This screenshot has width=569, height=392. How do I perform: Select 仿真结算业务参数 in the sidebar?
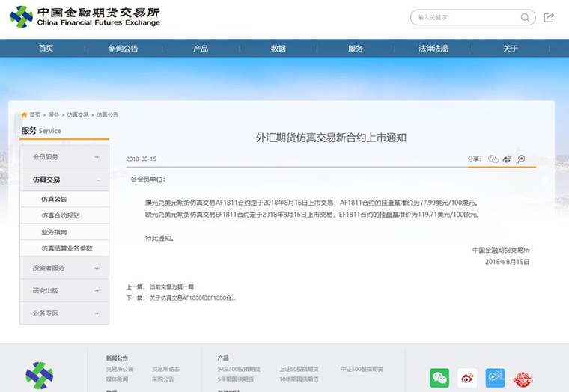click(x=64, y=248)
